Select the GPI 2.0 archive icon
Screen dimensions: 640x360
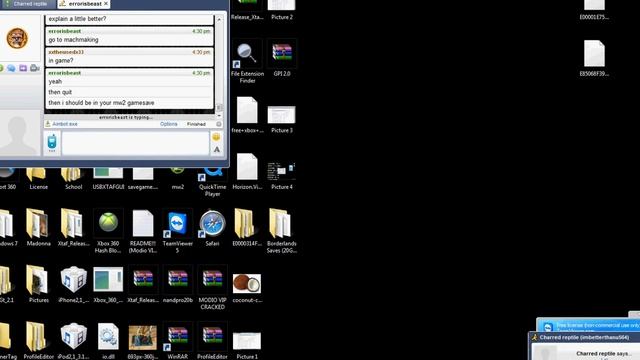pos(282,59)
